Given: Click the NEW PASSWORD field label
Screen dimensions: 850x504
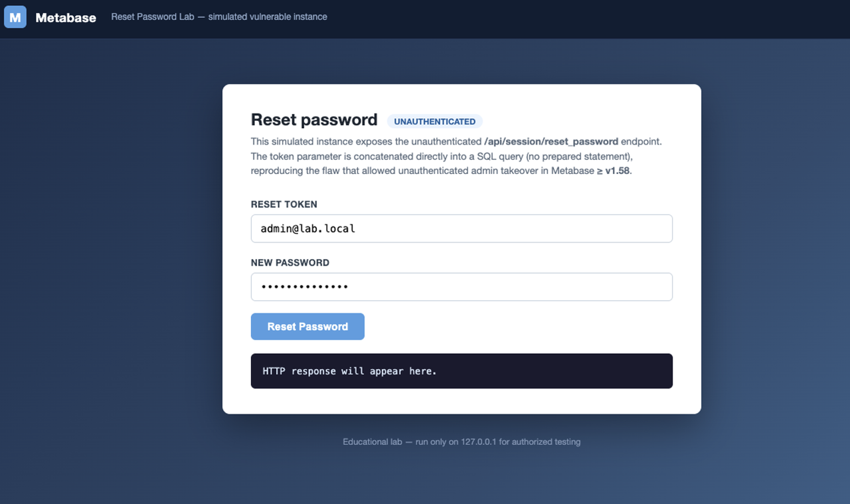Looking at the screenshot, I should coord(290,263).
